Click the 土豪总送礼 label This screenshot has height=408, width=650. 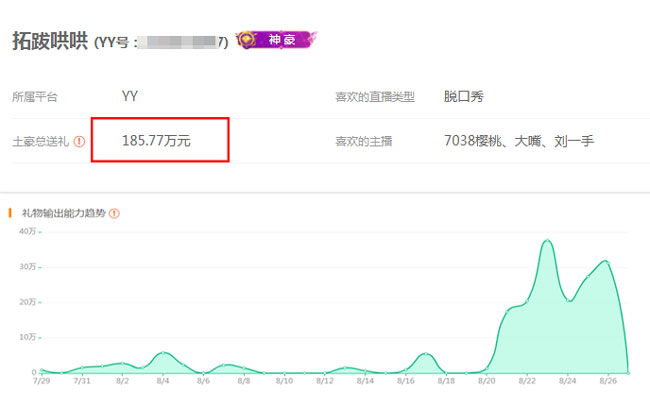coord(40,142)
